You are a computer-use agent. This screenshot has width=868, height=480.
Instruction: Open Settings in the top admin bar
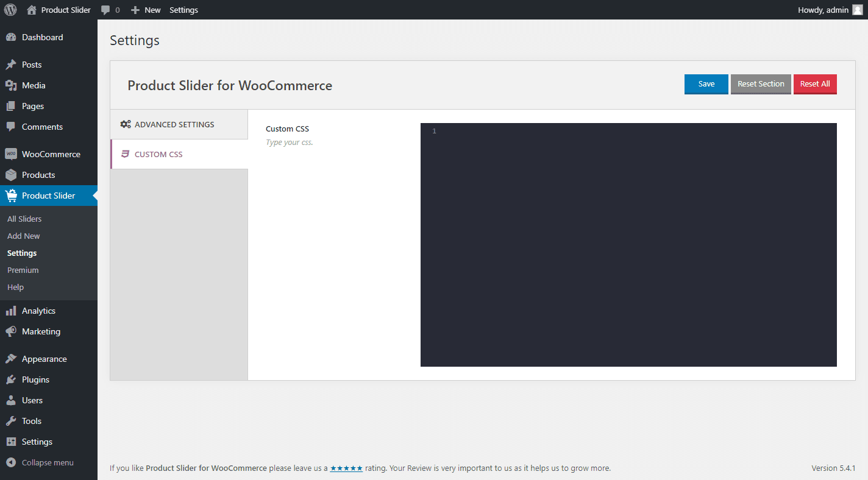[183, 10]
